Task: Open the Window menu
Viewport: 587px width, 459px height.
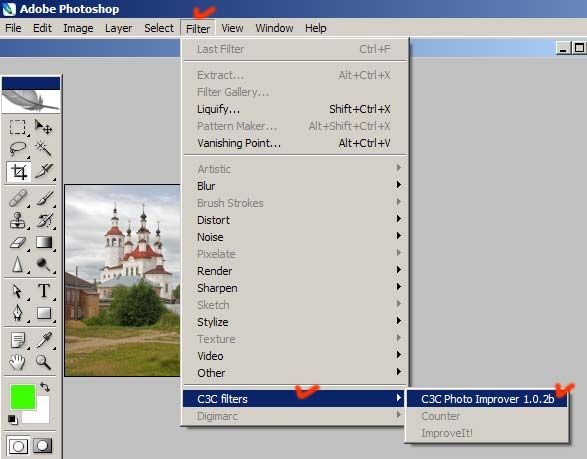Action: (x=274, y=28)
